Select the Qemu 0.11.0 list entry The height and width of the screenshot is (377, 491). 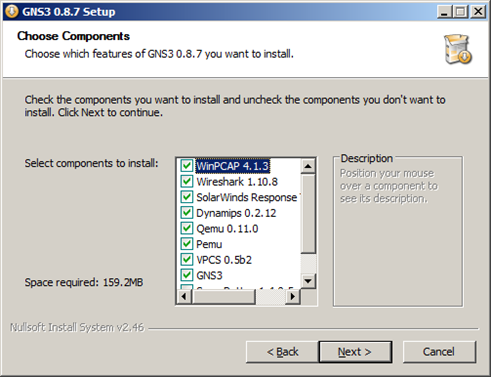(x=227, y=229)
